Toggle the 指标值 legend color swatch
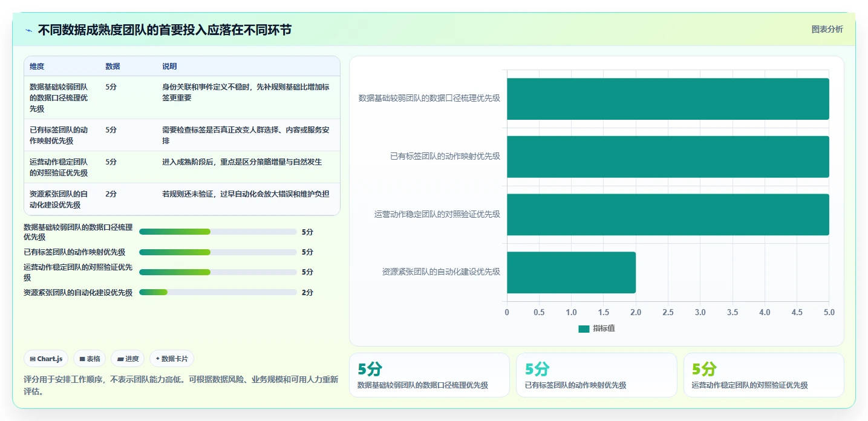 pos(584,328)
